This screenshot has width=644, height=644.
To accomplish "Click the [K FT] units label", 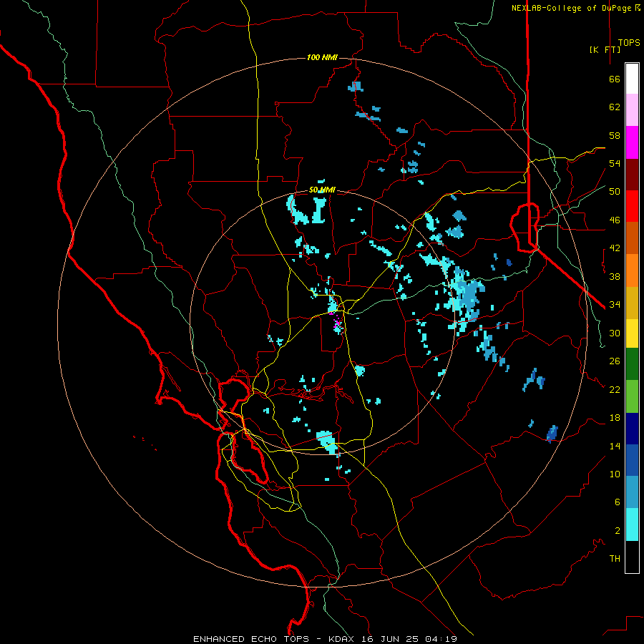I will 605,49.
